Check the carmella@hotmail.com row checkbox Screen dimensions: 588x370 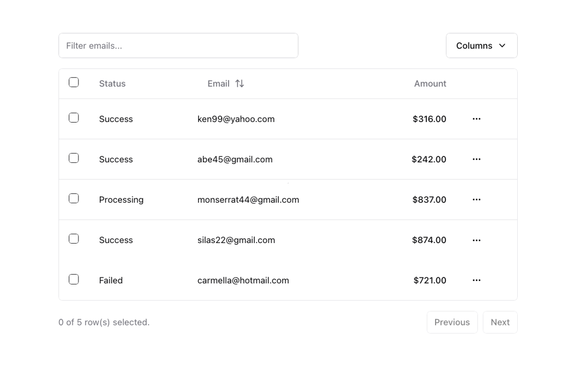point(74,279)
